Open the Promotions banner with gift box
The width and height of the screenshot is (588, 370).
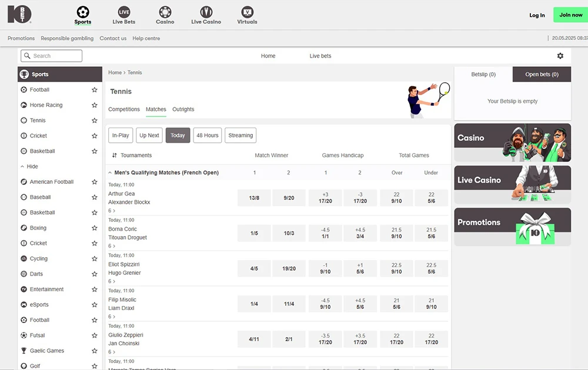click(x=512, y=227)
